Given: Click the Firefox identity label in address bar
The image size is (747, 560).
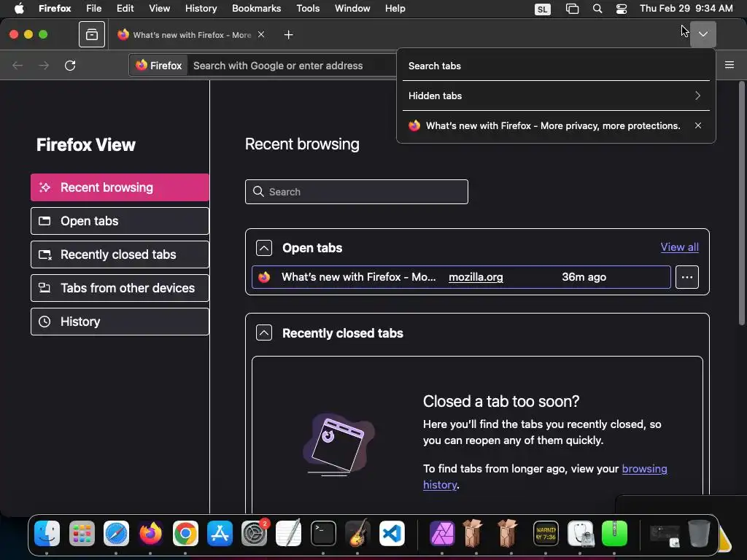Looking at the screenshot, I should (158, 66).
